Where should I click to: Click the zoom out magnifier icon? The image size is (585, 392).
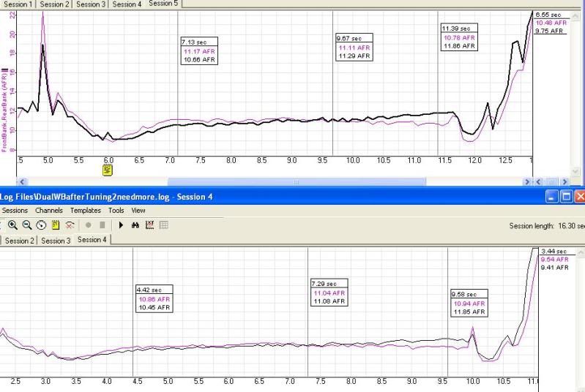(x=26, y=225)
